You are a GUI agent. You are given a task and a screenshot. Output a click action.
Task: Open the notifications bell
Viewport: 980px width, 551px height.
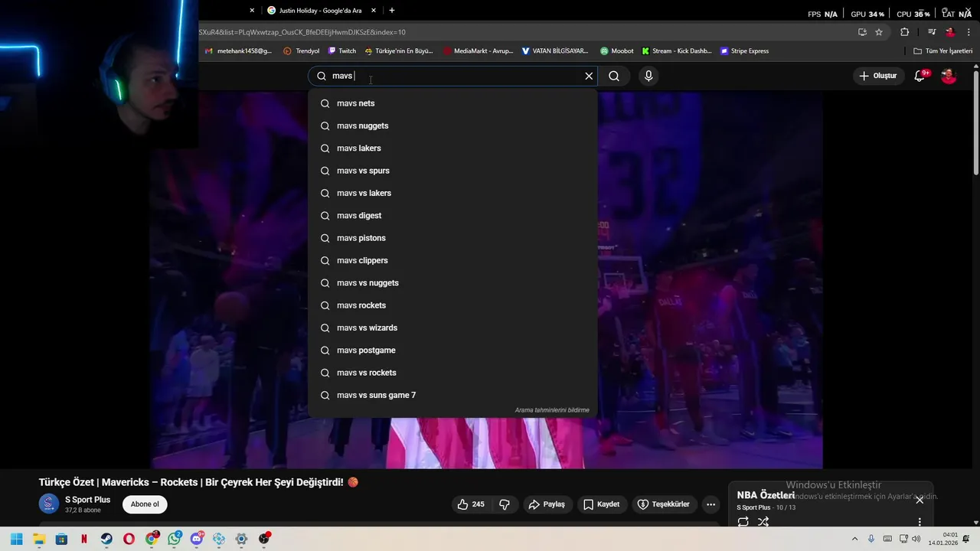tap(920, 76)
